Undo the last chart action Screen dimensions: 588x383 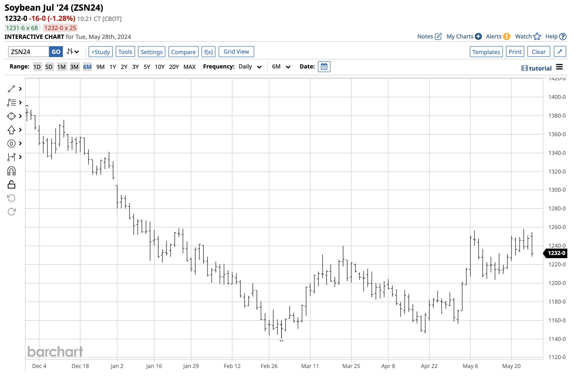pyautogui.click(x=11, y=198)
